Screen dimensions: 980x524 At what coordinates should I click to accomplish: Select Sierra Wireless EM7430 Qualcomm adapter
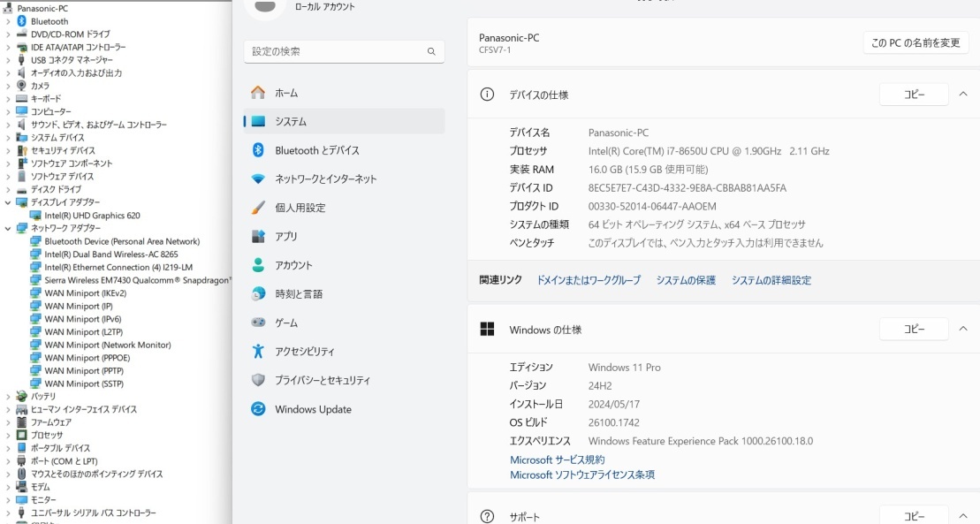coord(137,280)
